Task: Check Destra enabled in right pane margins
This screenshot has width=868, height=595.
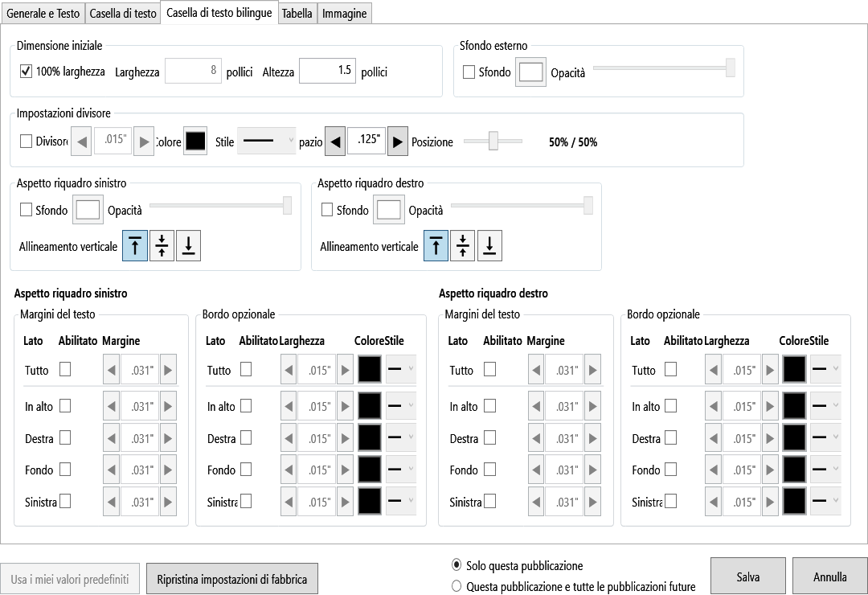Action: pyautogui.click(x=490, y=437)
